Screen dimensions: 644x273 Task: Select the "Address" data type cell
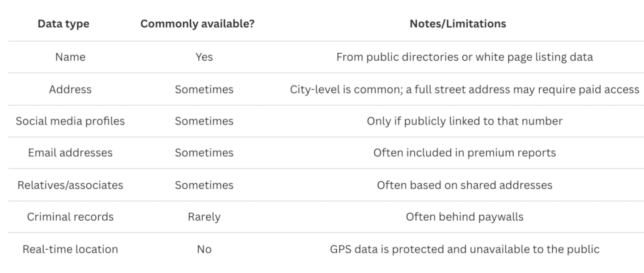click(70, 89)
